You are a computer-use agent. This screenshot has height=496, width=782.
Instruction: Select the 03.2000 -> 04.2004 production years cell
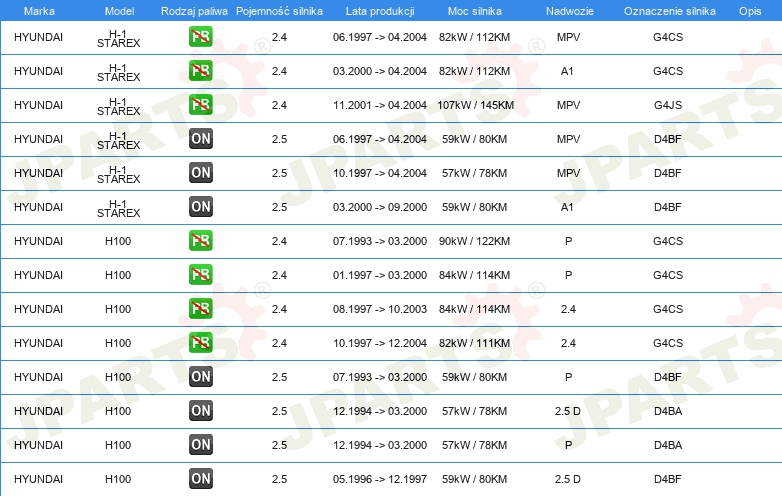coord(380,71)
